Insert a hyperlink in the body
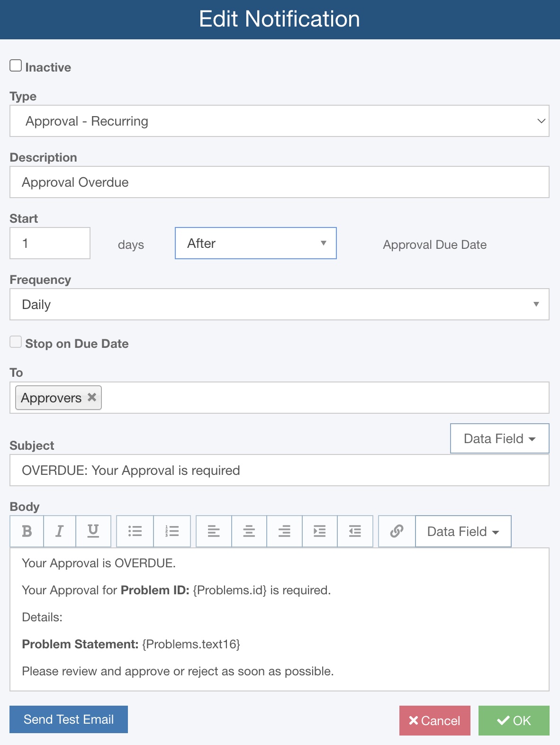560x745 pixels. [396, 531]
